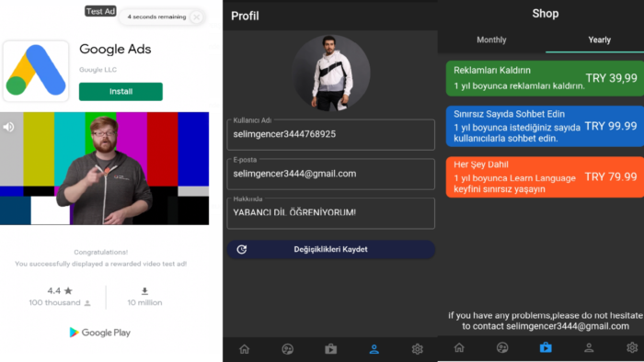Open settings gear in Shop bottom bar

(x=632, y=347)
